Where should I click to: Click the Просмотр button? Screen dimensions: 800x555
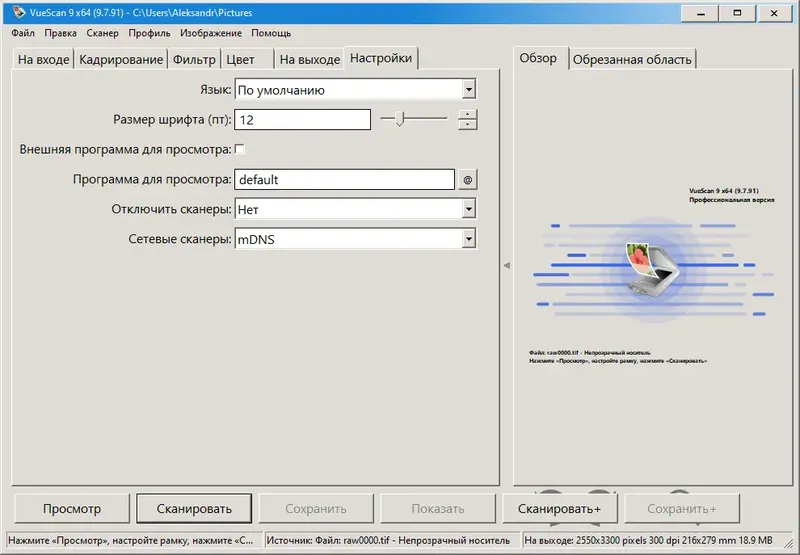coord(72,509)
